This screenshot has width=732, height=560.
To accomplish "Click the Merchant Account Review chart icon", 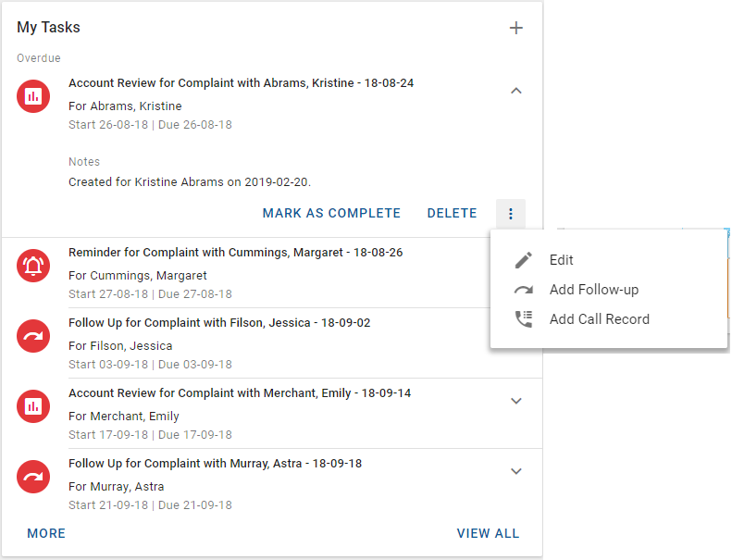I will point(33,405).
